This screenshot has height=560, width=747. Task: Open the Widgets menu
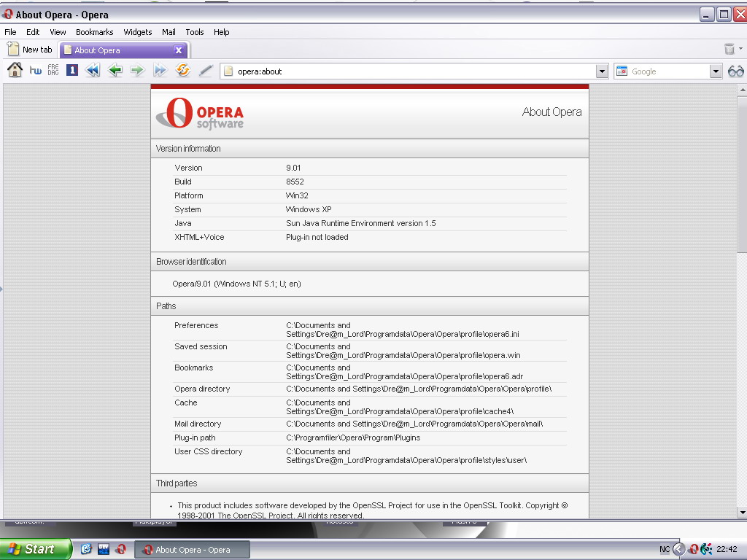(x=138, y=32)
